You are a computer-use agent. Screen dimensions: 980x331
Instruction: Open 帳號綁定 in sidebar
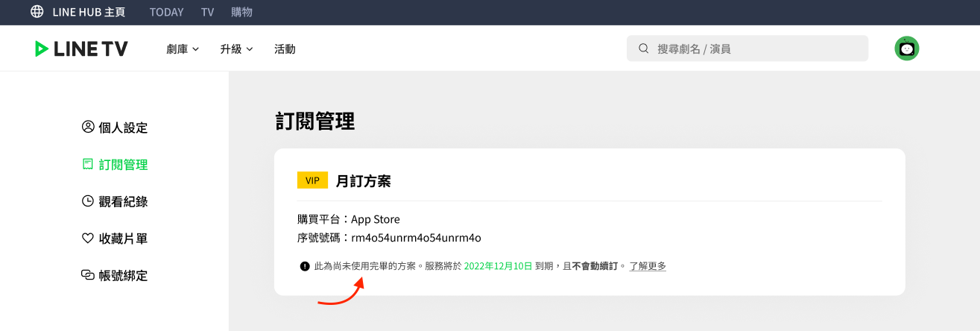pyautogui.click(x=115, y=275)
